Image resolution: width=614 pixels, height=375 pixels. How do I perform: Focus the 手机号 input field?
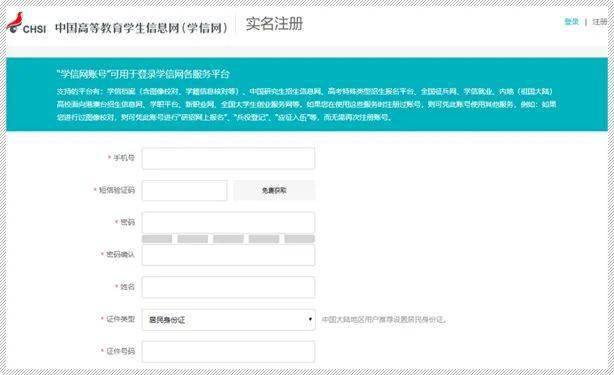[228, 158]
